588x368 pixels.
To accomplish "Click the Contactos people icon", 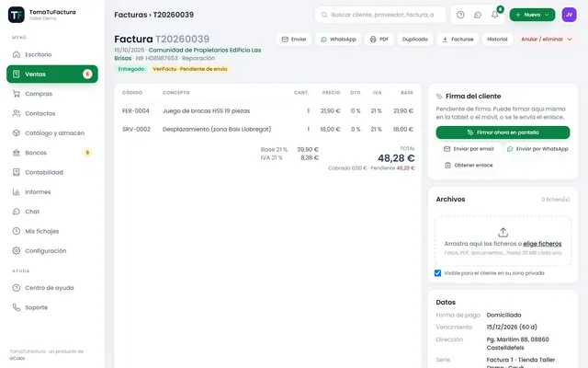I will click(17, 113).
